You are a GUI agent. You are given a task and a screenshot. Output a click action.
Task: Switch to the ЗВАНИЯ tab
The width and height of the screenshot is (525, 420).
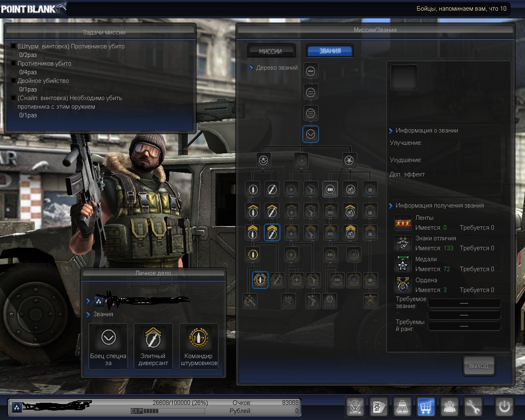point(330,51)
